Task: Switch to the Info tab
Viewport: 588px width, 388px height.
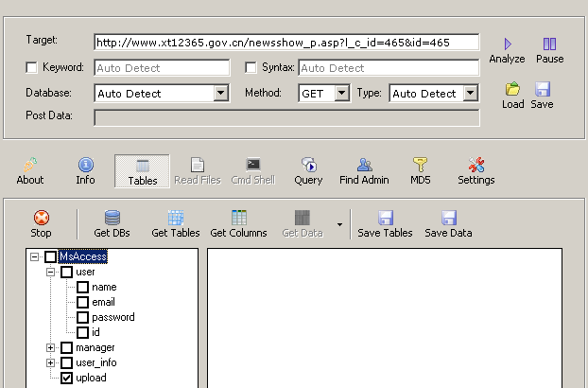Action: [85, 171]
